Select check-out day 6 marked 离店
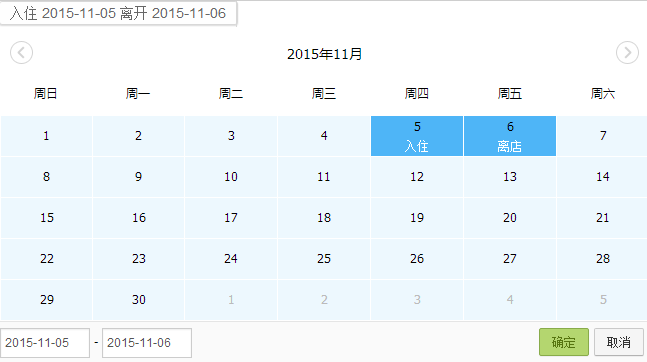647x362 pixels. click(x=510, y=136)
